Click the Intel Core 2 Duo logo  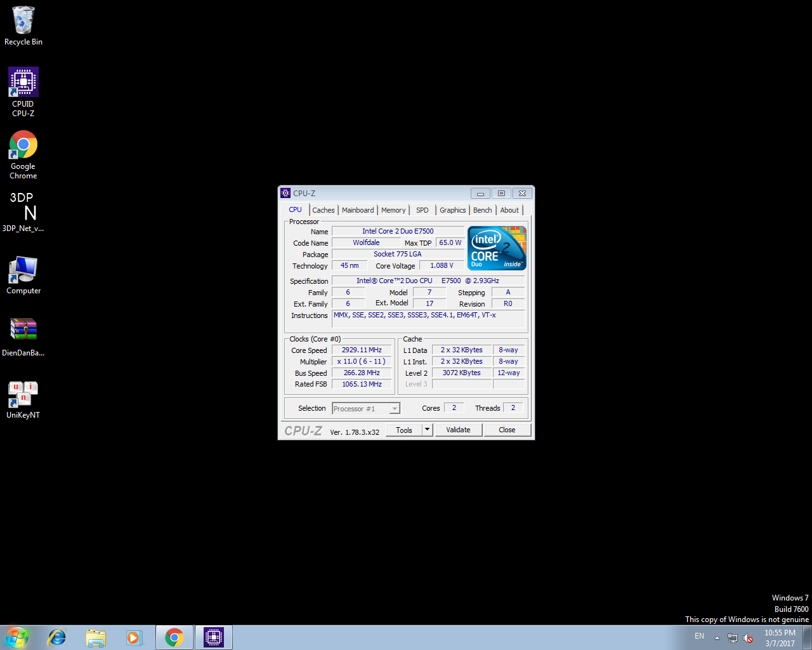(497, 248)
